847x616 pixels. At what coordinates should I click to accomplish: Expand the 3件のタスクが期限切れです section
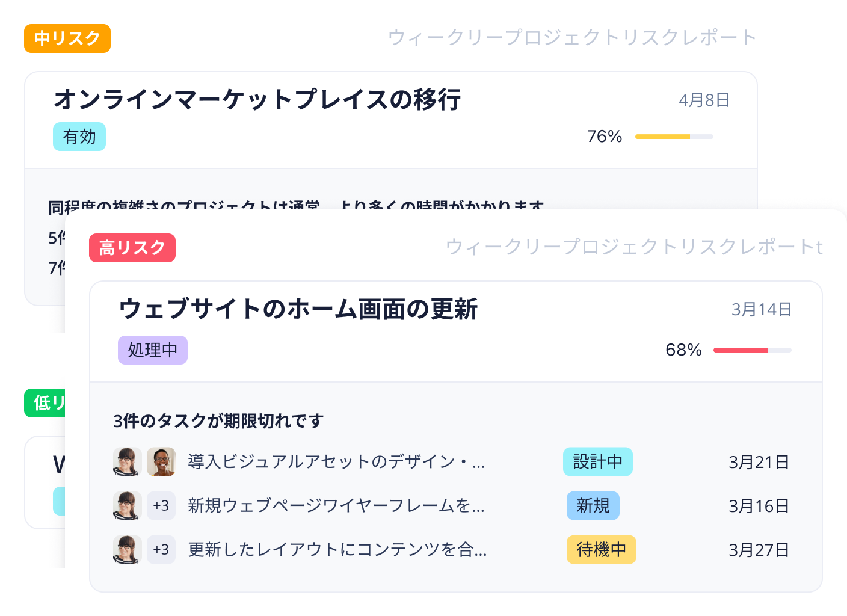point(217,421)
